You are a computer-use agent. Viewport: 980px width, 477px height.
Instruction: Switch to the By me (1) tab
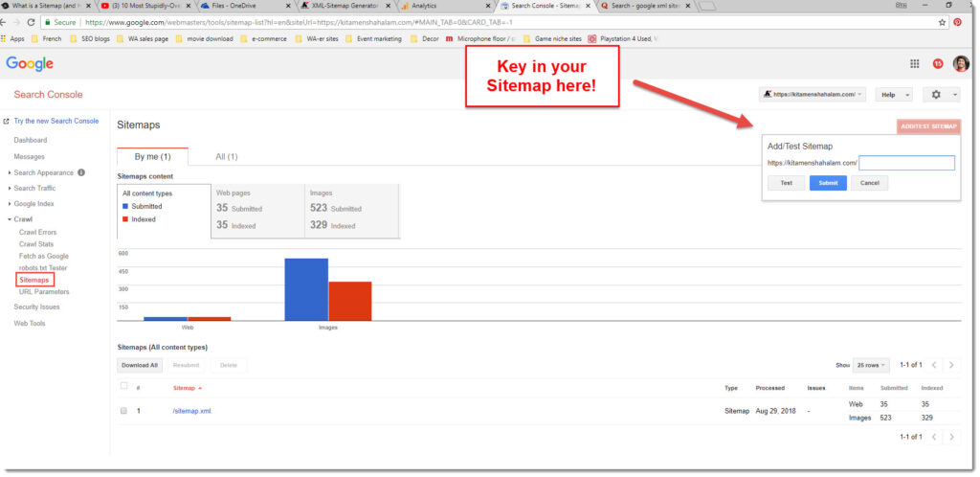click(152, 156)
